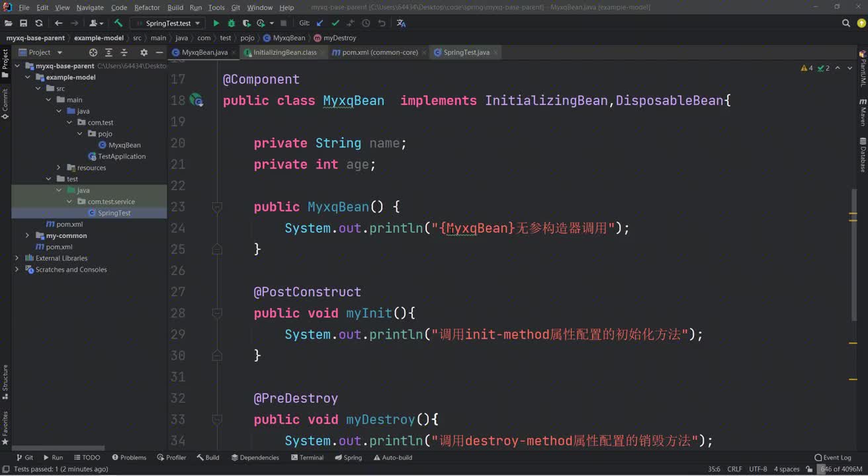Click the Open folder toolbar icon
Screen dimensions: 868x476
click(x=7, y=23)
